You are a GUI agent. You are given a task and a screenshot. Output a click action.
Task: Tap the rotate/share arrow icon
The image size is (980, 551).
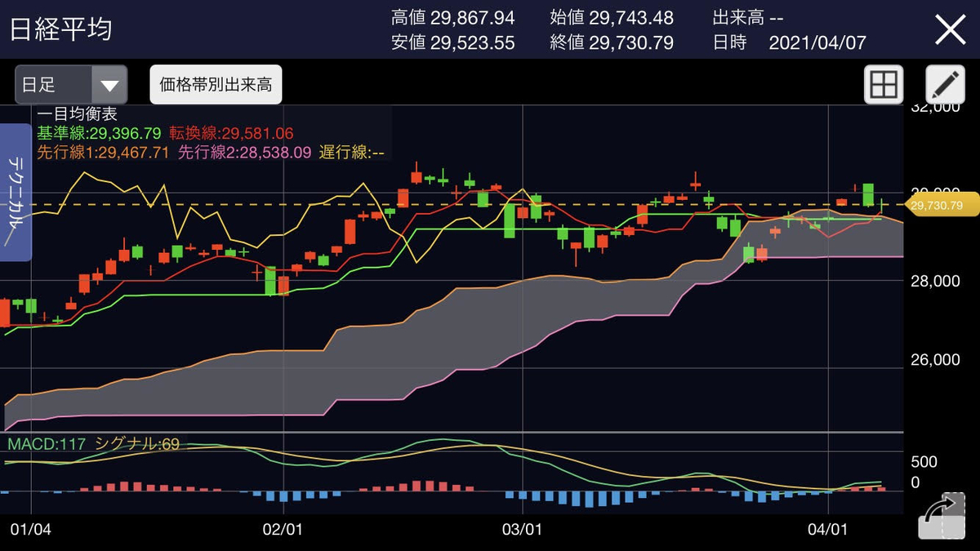pyautogui.click(x=942, y=515)
